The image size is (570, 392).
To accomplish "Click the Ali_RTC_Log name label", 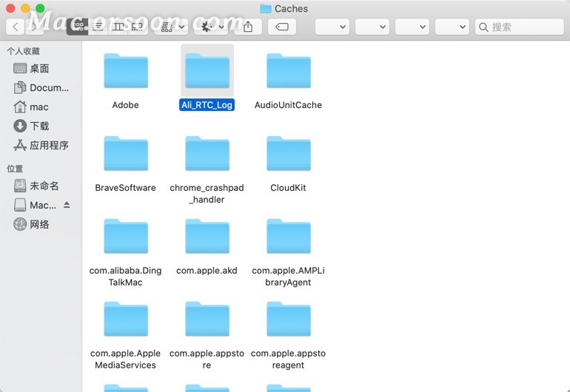I will 207,105.
